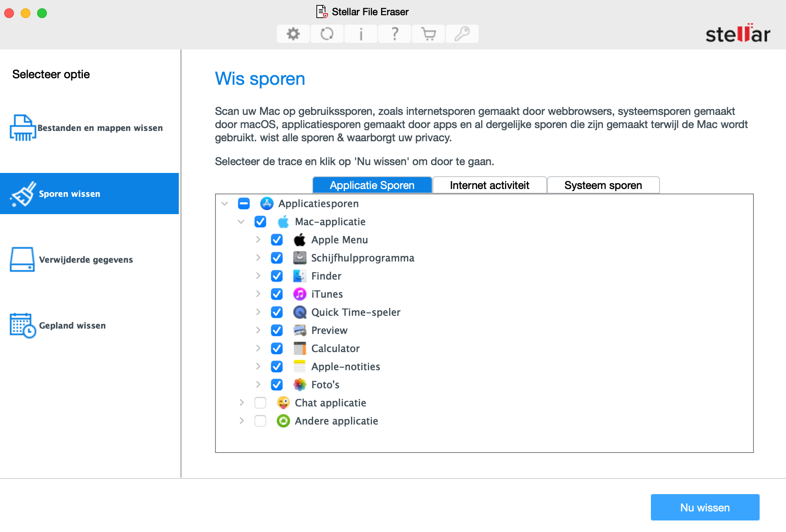The image size is (786, 532).
Task: Toggle the Applicatiesporen root checkbox
Action: coord(244,203)
